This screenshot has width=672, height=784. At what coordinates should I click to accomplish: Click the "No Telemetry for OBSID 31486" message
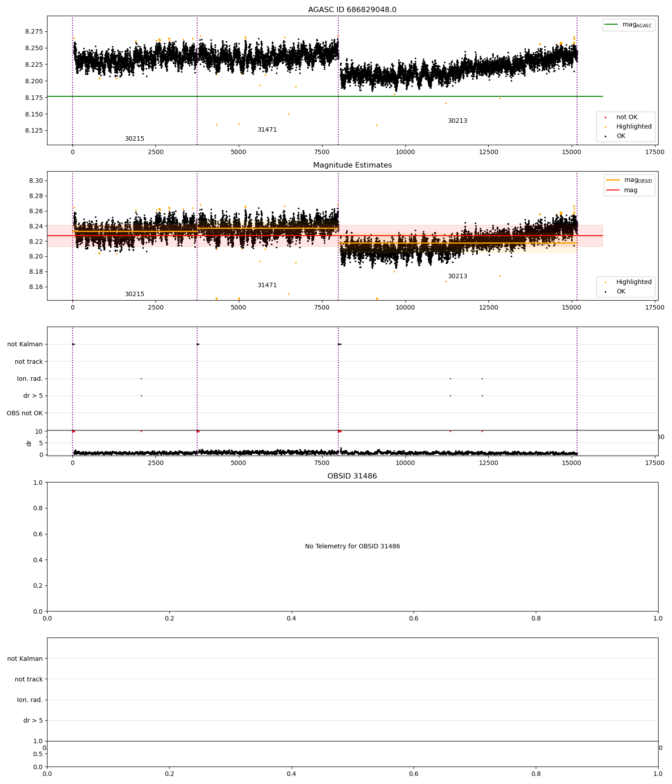click(x=353, y=547)
